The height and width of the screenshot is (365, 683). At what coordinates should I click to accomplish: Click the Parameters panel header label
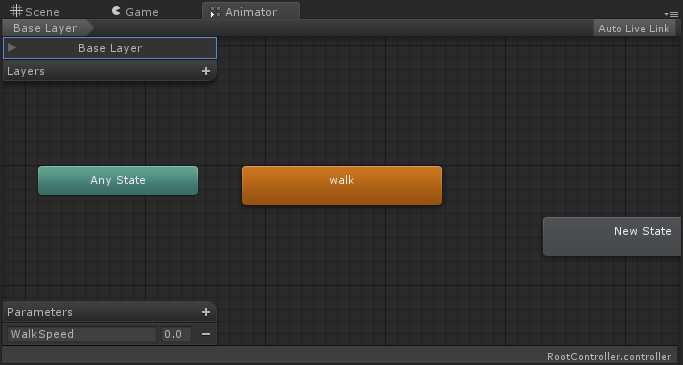(40, 312)
